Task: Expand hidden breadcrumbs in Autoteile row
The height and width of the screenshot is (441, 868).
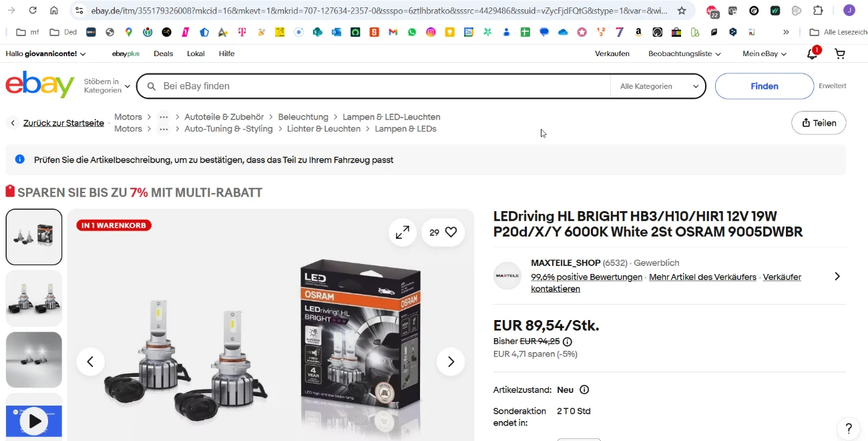Action: [164, 117]
